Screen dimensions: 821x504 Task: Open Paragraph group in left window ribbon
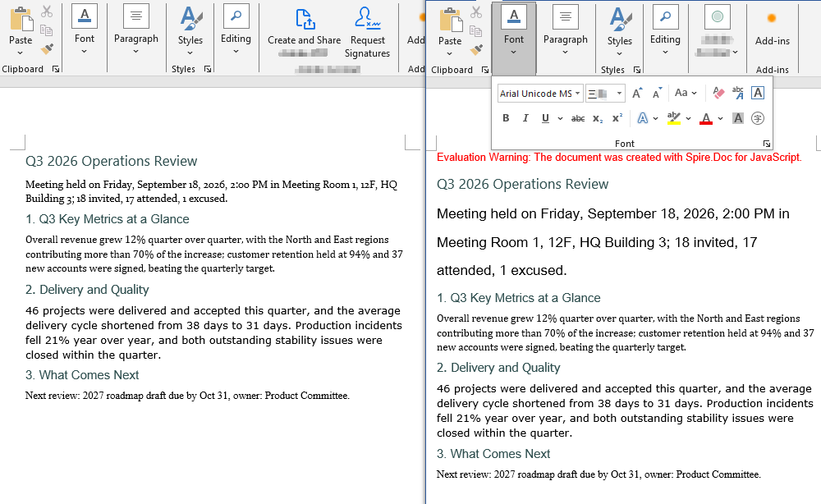(136, 30)
